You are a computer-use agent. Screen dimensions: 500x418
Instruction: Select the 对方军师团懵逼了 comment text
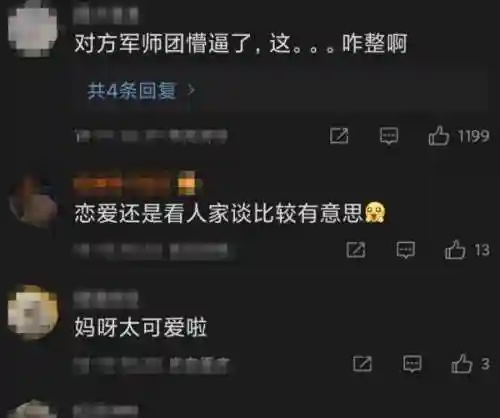(x=241, y=43)
